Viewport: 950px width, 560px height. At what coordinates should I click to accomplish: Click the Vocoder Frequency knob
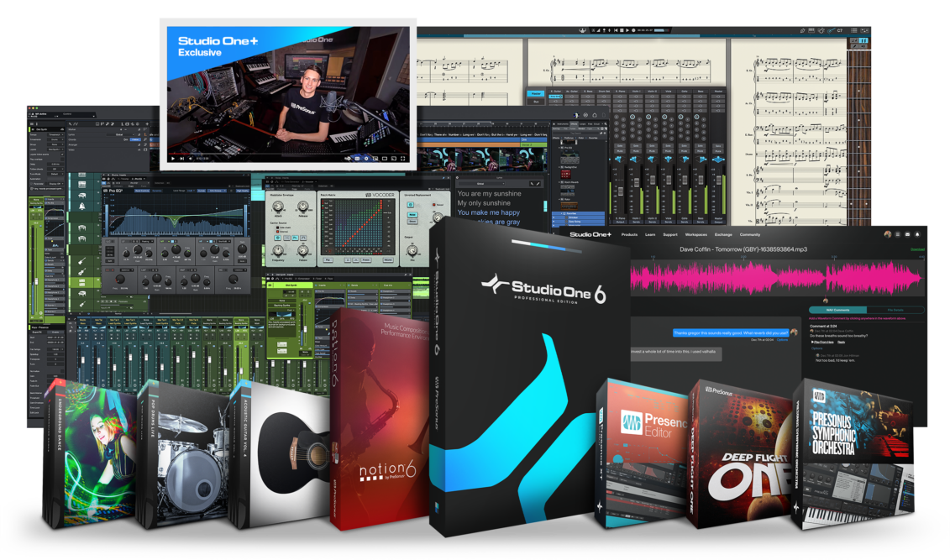click(x=278, y=250)
